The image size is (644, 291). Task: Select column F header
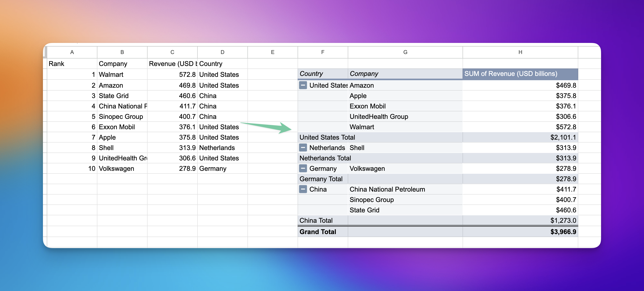point(323,52)
